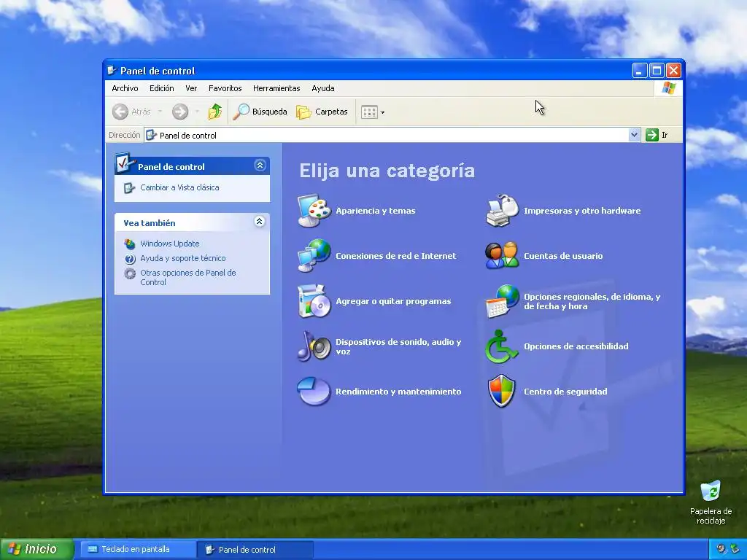Expand the Dirección address bar dropdown
This screenshot has width=747, height=560.
click(634, 135)
